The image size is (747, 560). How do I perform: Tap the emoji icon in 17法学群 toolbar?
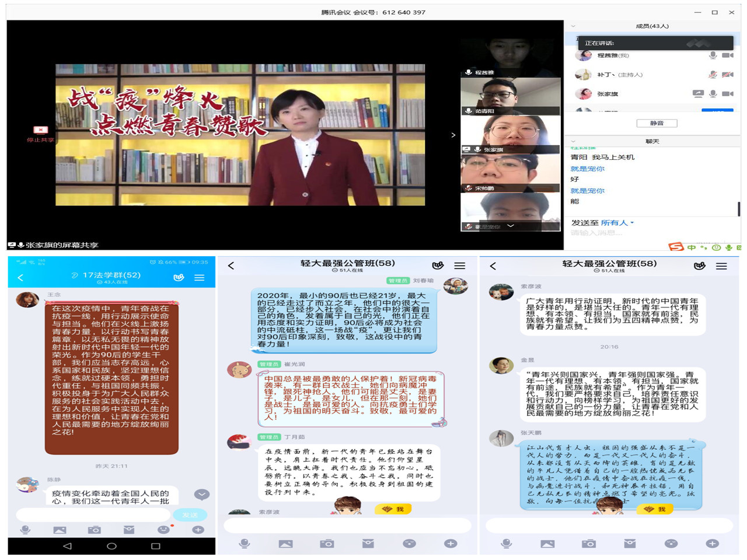[x=163, y=530]
